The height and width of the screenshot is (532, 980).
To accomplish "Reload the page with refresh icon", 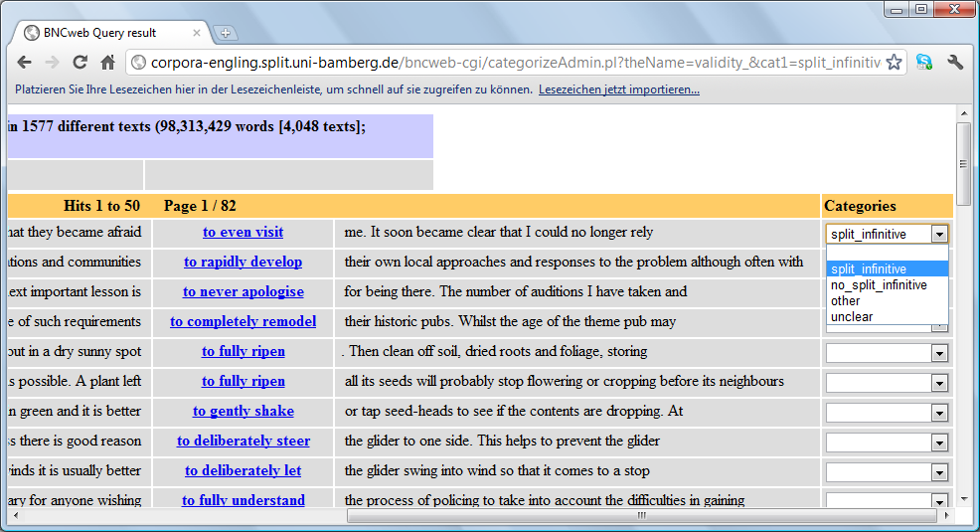I will (x=80, y=63).
